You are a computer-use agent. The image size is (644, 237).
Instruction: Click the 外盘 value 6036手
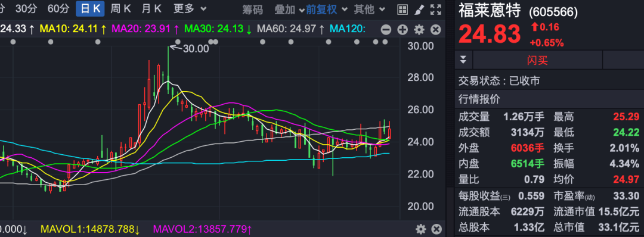[527, 148]
